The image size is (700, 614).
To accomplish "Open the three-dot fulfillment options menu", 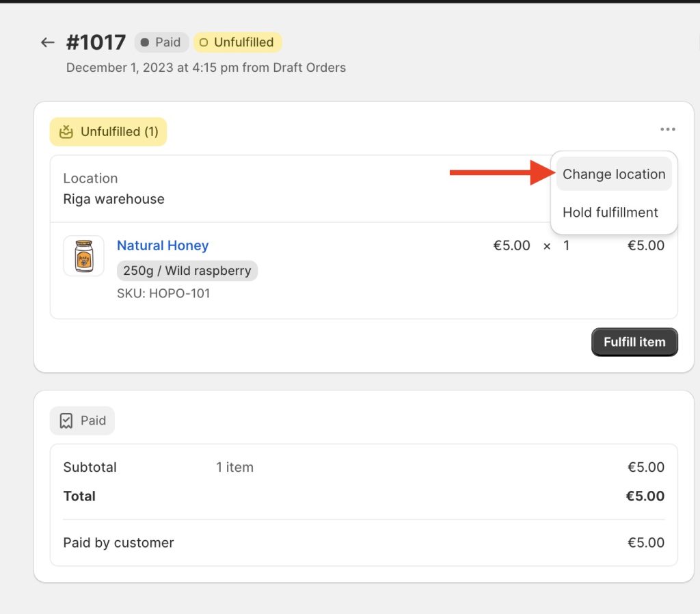I will [667, 129].
